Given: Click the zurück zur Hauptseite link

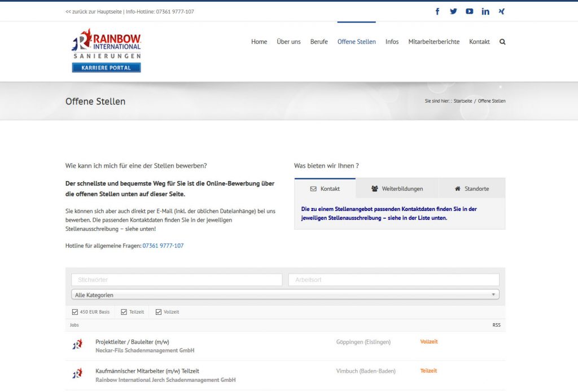Looking at the screenshot, I should coord(94,12).
